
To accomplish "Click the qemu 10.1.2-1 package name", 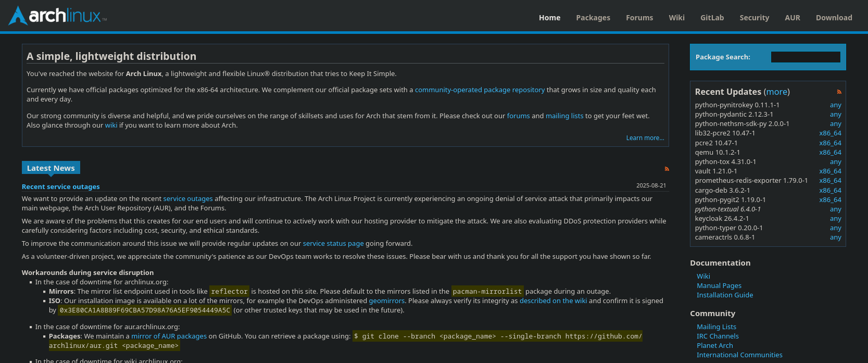I will click(x=717, y=153).
